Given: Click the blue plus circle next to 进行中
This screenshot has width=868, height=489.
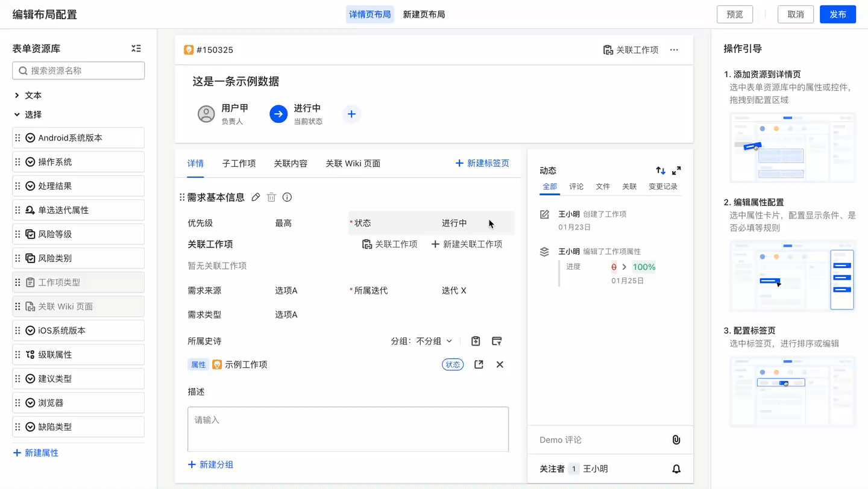Looking at the screenshot, I should 352,114.
